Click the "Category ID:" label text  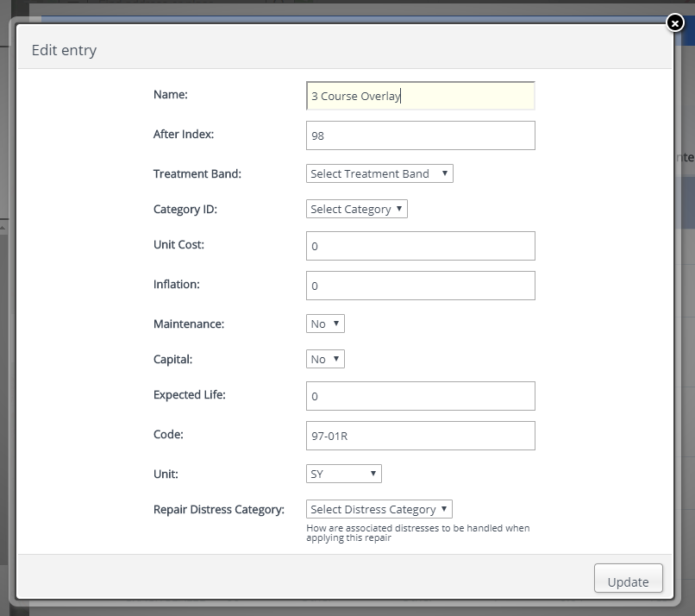(187, 209)
